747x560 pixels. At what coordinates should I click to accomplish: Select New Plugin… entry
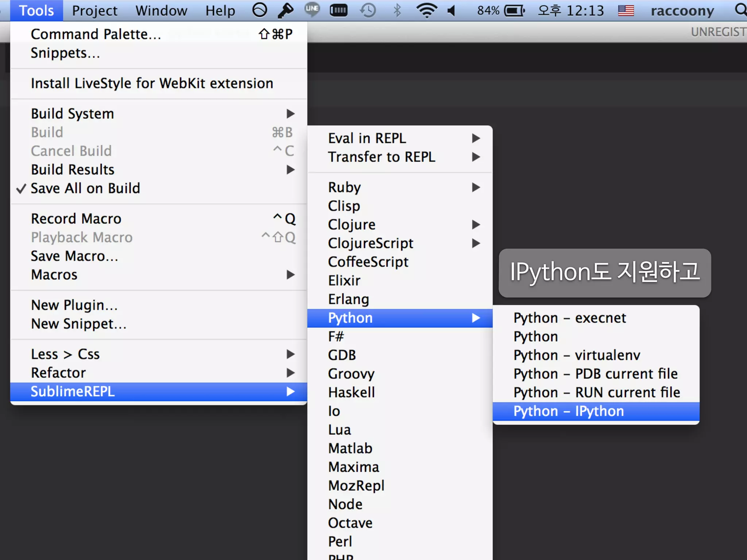159,305
